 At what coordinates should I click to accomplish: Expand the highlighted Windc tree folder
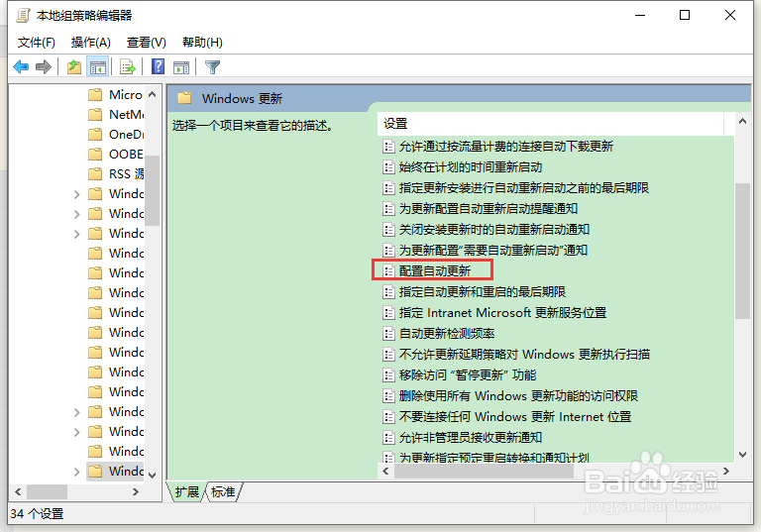pyautogui.click(x=76, y=472)
